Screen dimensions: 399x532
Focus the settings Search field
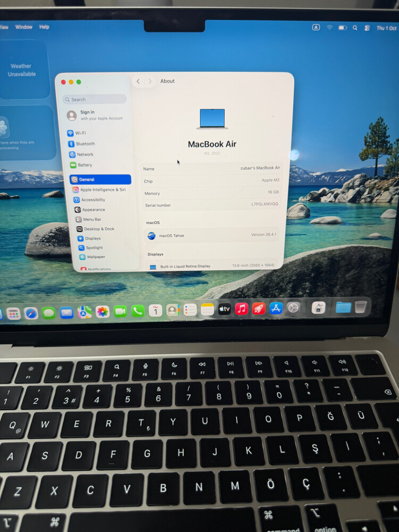[x=95, y=99]
